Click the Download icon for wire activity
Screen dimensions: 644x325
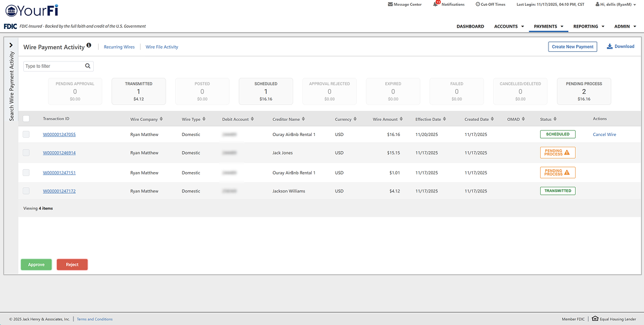[x=610, y=46]
